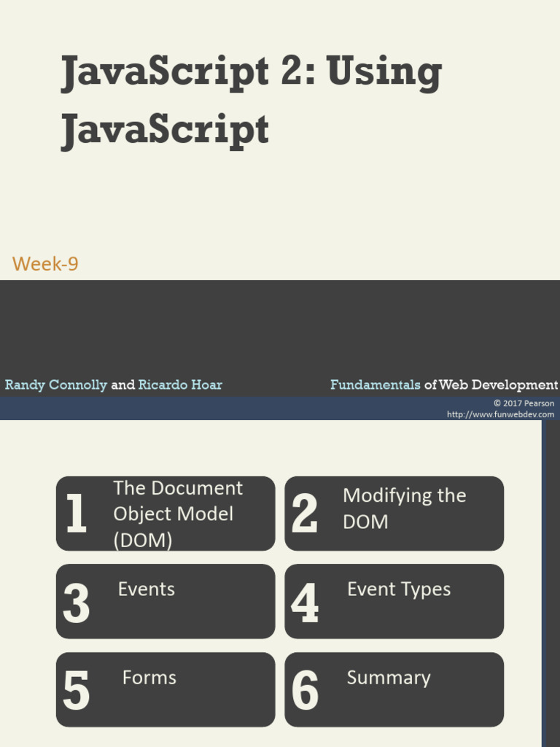Click the number 2 block
Screen dimensions: 560x747
[x=304, y=513]
